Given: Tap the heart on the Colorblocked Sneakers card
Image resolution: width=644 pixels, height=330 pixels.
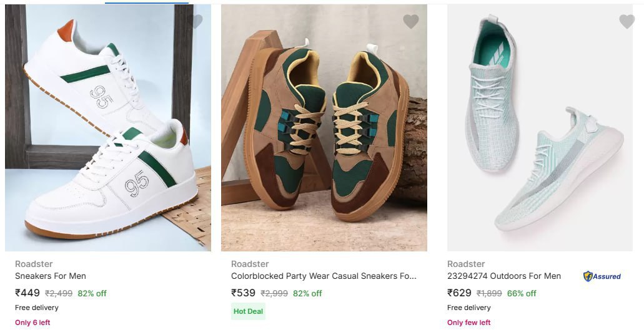Looking at the screenshot, I should pos(411,22).
